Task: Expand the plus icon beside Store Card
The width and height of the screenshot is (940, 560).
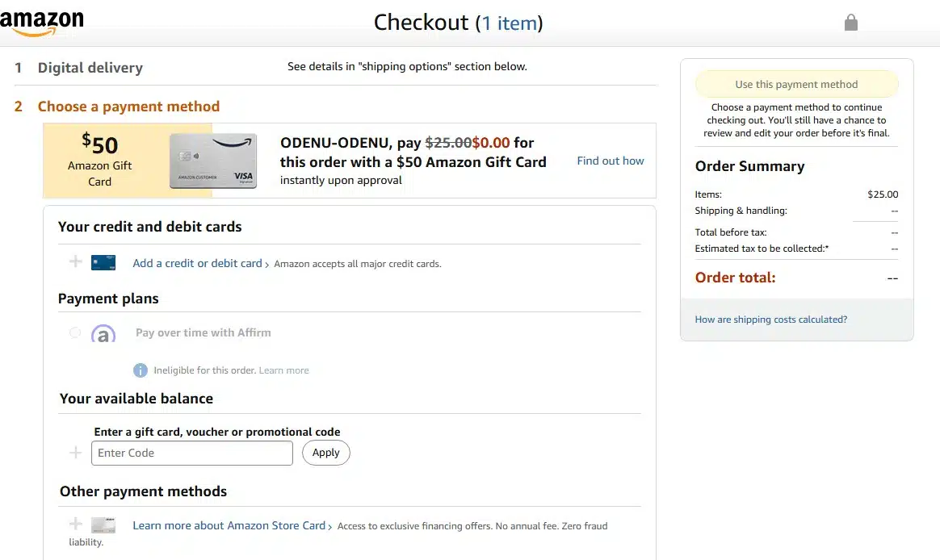Action: click(76, 524)
